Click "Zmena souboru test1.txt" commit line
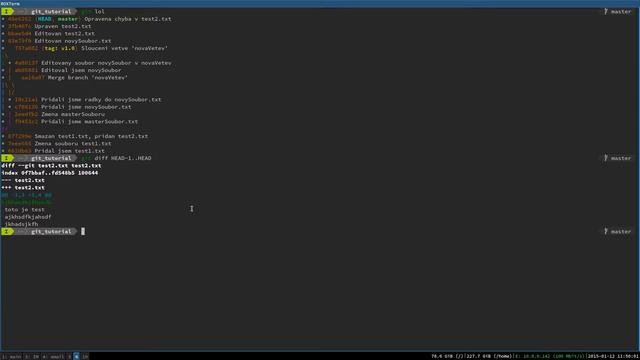The image size is (640, 360). 56,144
